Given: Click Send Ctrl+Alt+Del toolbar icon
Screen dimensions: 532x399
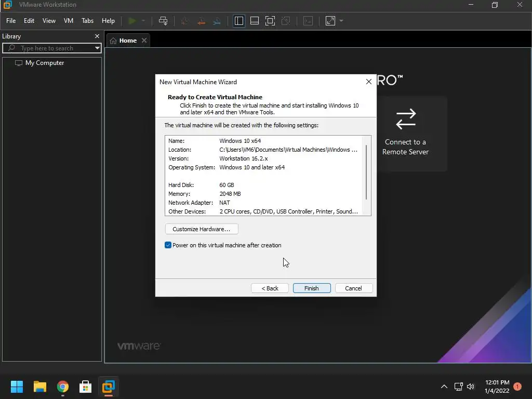Looking at the screenshot, I should pyautogui.click(x=163, y=21).
